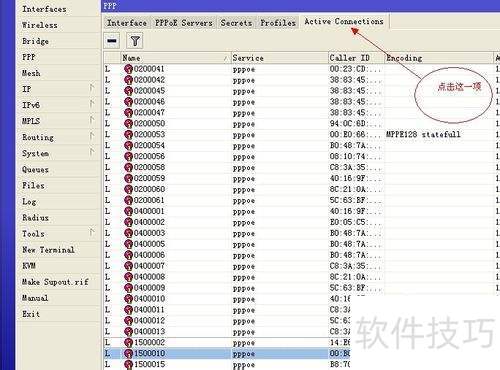Switch to the Interface tab

(x=127, y=23)
